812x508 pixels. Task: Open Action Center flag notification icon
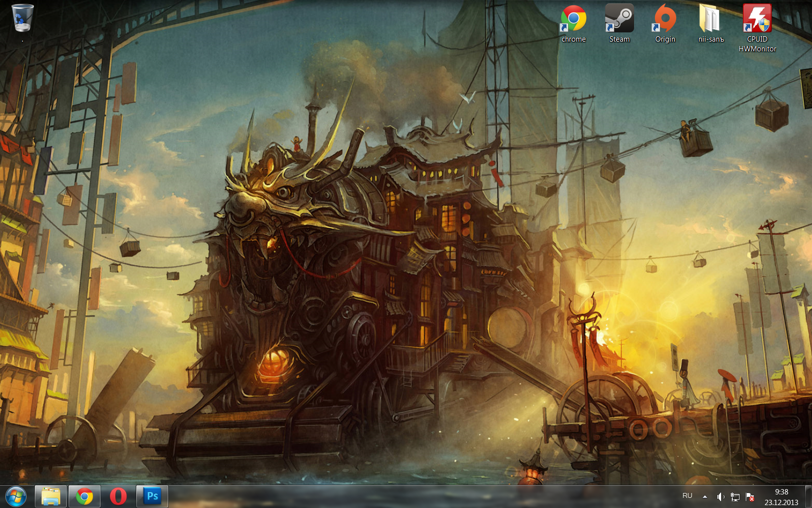point(750,497)
